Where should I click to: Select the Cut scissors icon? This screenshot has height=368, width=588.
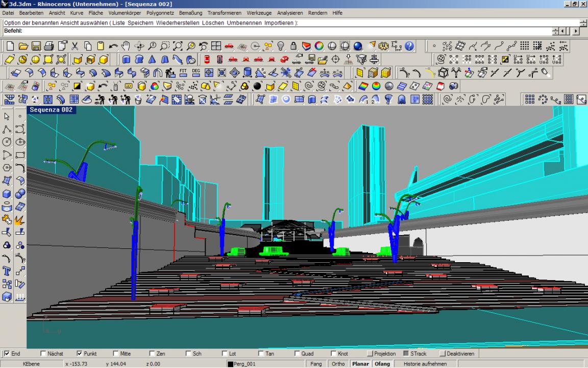(x=75, y=46)
